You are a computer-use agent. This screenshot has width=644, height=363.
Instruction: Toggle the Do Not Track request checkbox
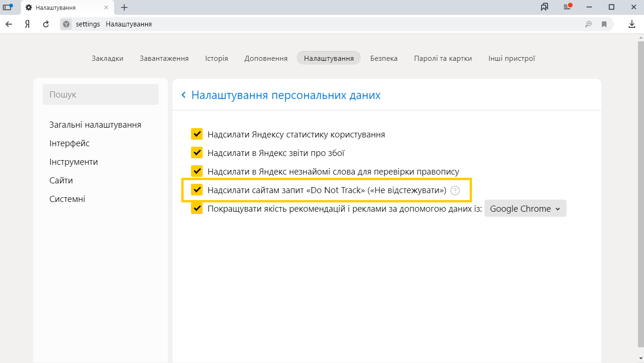point(197,190)
